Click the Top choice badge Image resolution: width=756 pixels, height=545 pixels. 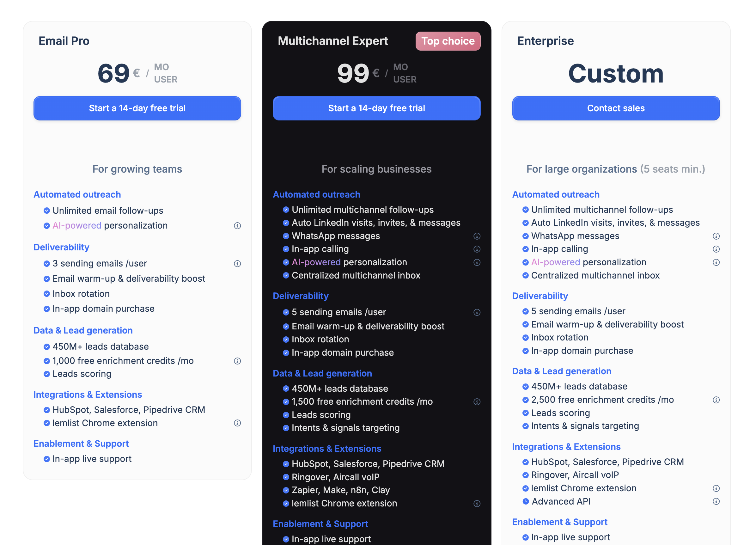[x=448, y=41]
